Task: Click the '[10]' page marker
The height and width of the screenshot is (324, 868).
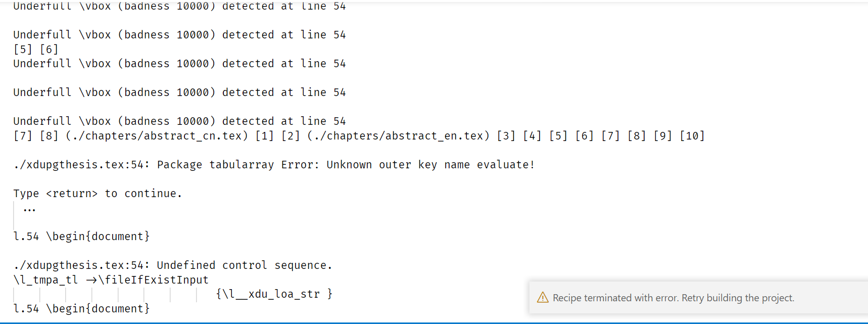Action: coord(692,136)
